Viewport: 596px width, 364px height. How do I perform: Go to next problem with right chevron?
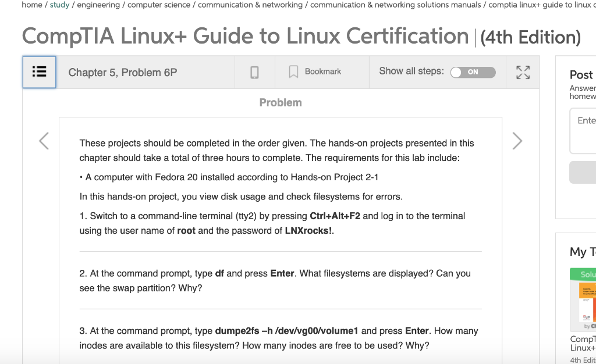(x=517, y=141)
